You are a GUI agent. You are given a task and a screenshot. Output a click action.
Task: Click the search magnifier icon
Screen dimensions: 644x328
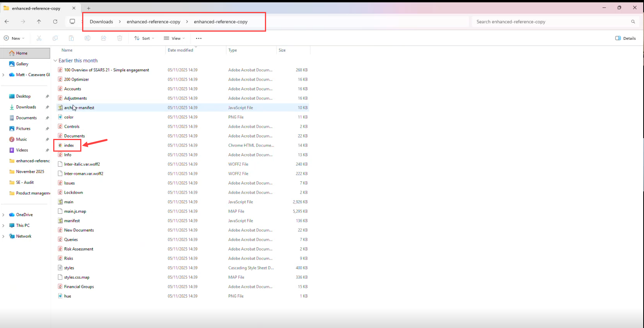pyautogui.click(x=633, y=22)
